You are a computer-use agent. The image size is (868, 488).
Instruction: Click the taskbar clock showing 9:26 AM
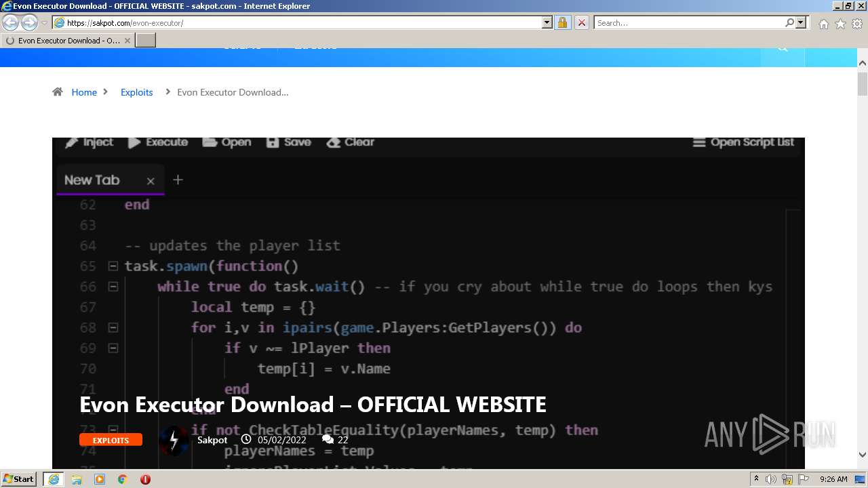pyautogui.click(x=833, y=479)
